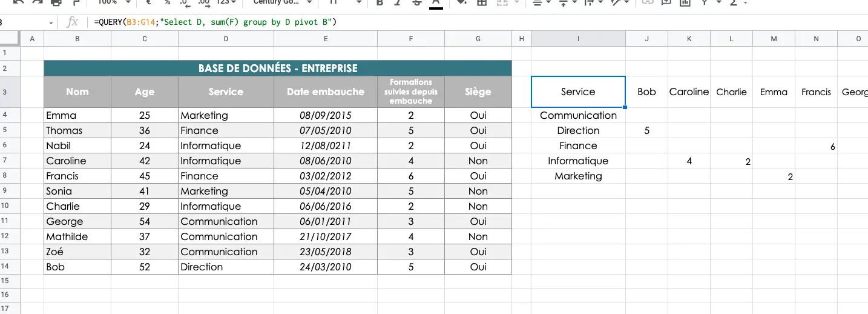868x314 pixels.
Task: Click the Zoé name cell
Action: tap(77, 252)
